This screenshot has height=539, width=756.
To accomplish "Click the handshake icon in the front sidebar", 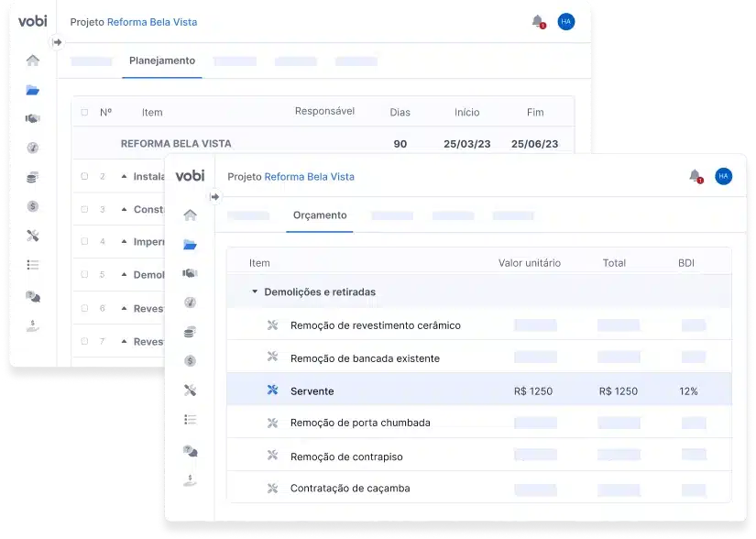I will click(x=190, y=273).
